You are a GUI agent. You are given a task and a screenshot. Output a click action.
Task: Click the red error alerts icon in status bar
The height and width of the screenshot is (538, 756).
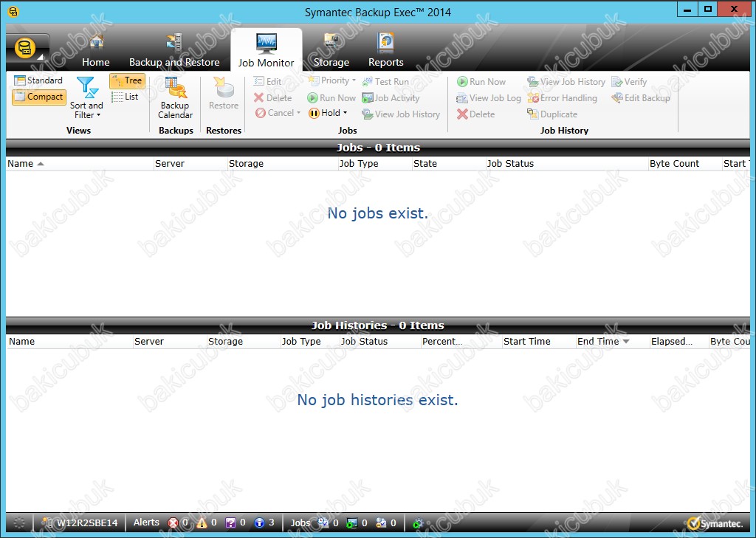pyautogui.click(x=173, y=523)
